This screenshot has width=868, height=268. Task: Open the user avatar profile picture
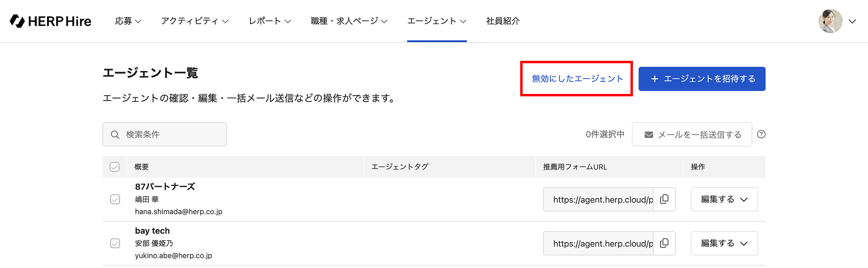click(830, 21)
